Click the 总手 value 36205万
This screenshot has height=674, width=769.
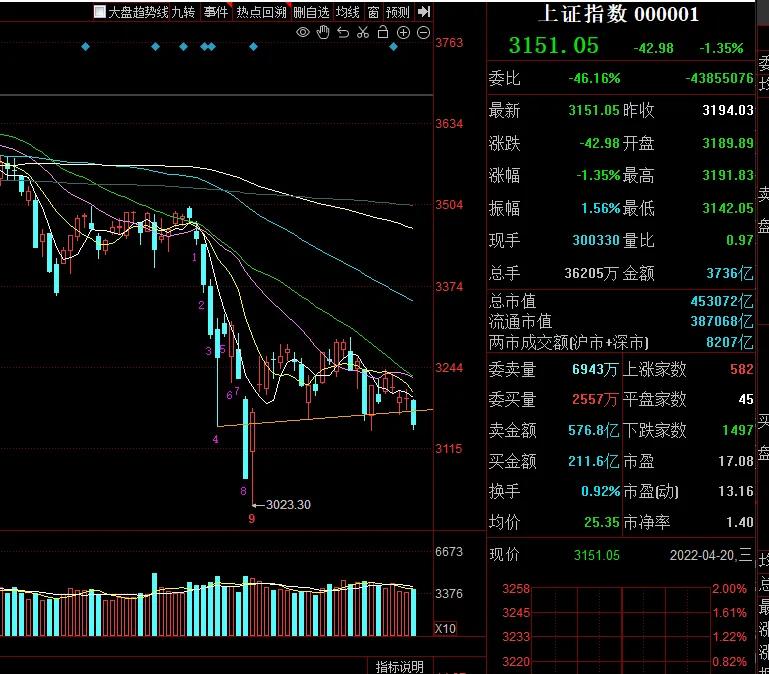[x=590, y=273]
